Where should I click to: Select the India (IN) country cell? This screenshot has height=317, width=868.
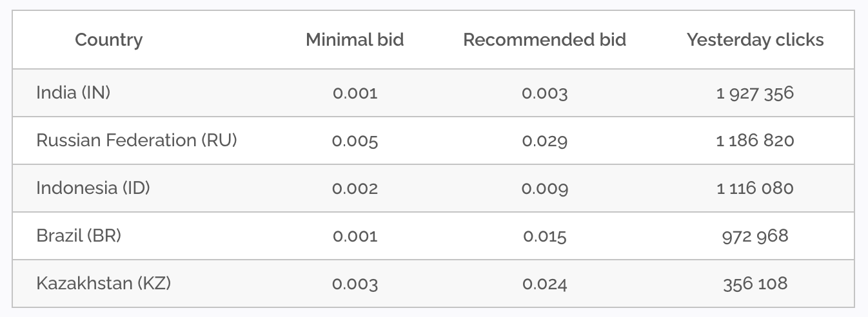74,93
